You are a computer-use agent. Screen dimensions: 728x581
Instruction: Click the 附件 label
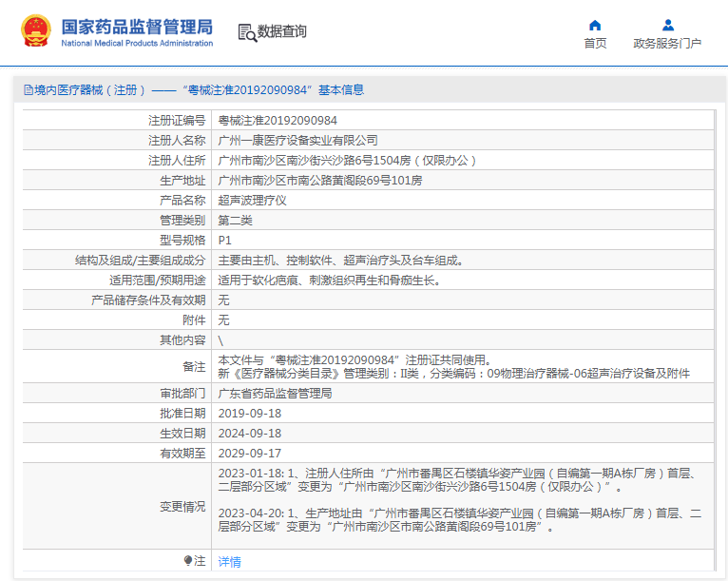(194, 320)
